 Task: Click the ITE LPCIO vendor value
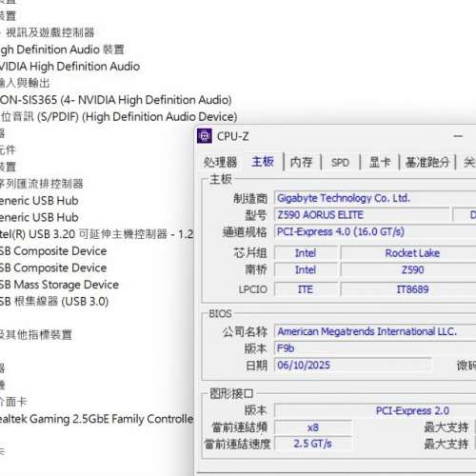pyautogui.click(x=306, y=289)
